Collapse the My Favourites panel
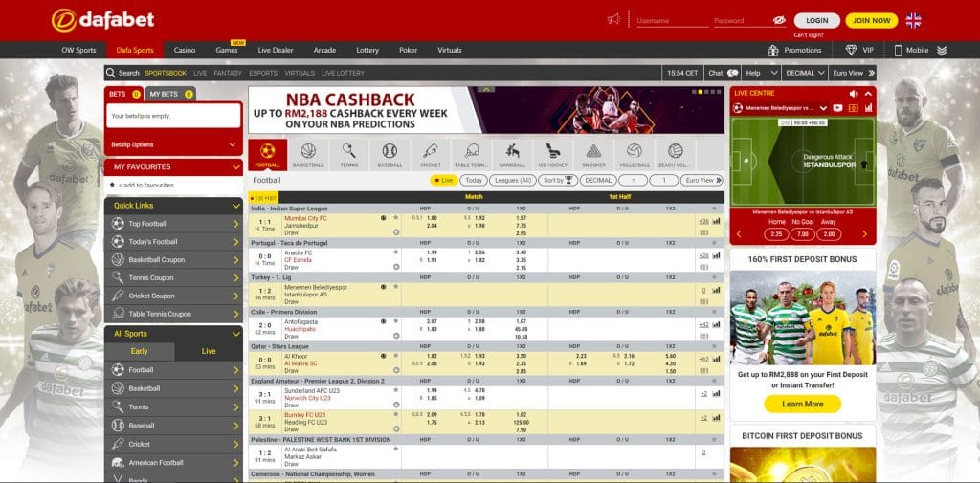 (x=236, y=166)
